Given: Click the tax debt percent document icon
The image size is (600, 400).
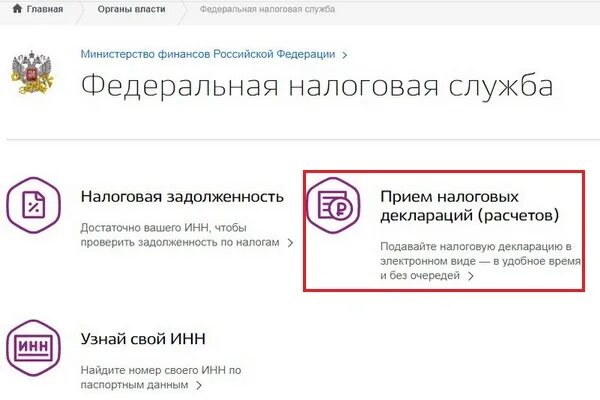Looking at the screenshot, I should [x=34, y=205].
